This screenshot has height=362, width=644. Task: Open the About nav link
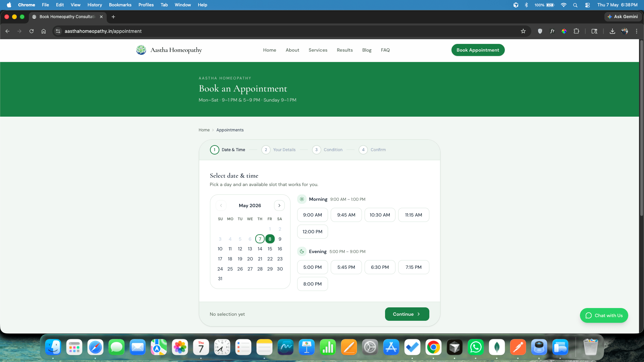pyautogui.click(x=292, y=50)
